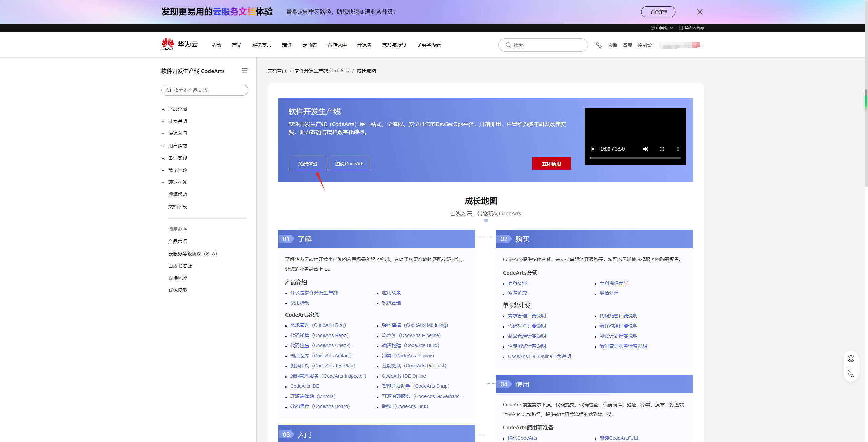The width and height of the screenshot is (868, 442).
Task: Click the video progress bar
Action: [635, 158]
